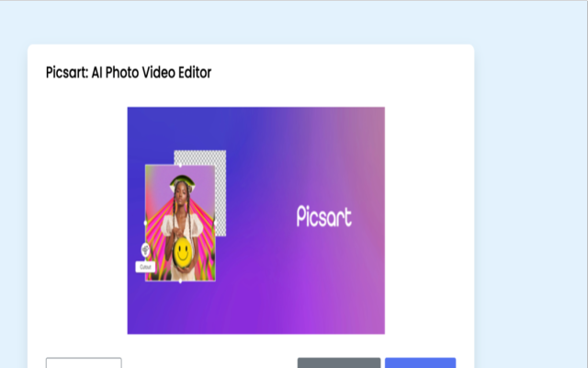Click the Picsart promotional banner image
The image size is (588, 368).
[255, 221]
